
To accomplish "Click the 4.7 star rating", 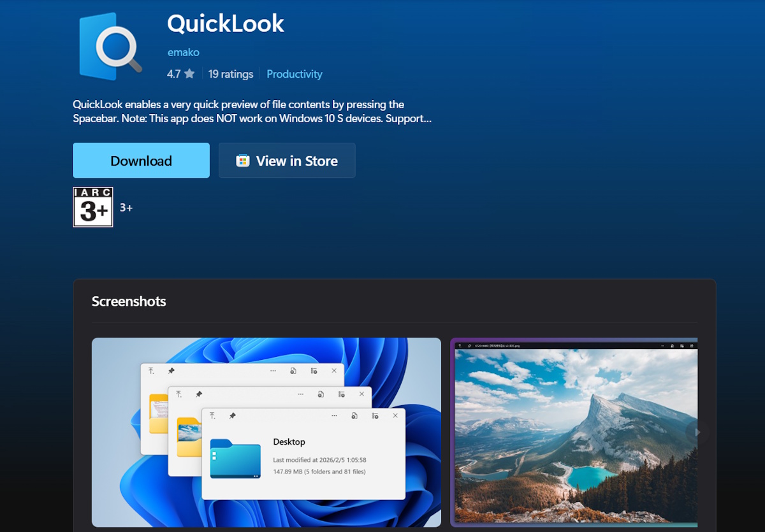I will tap(181, 74).
